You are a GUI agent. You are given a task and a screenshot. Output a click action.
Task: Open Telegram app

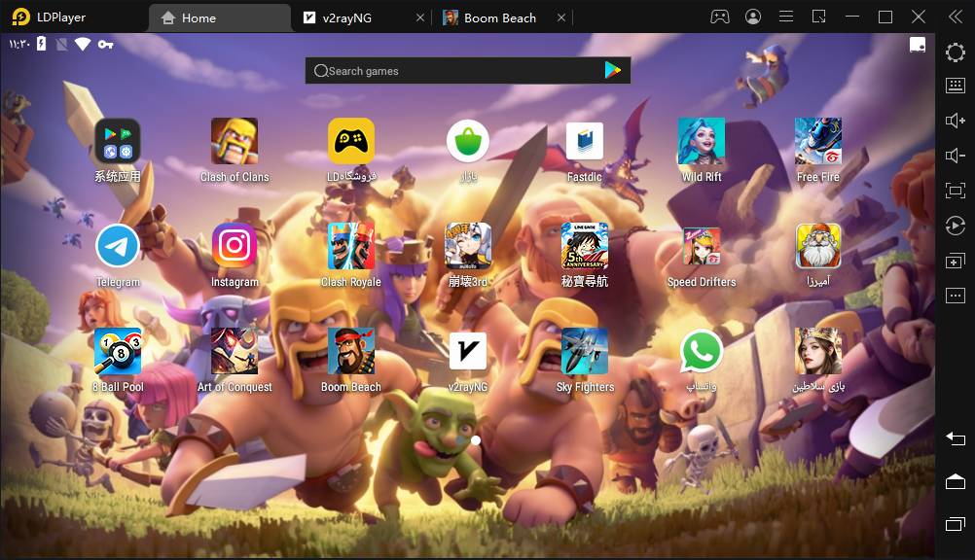[118, 246]
